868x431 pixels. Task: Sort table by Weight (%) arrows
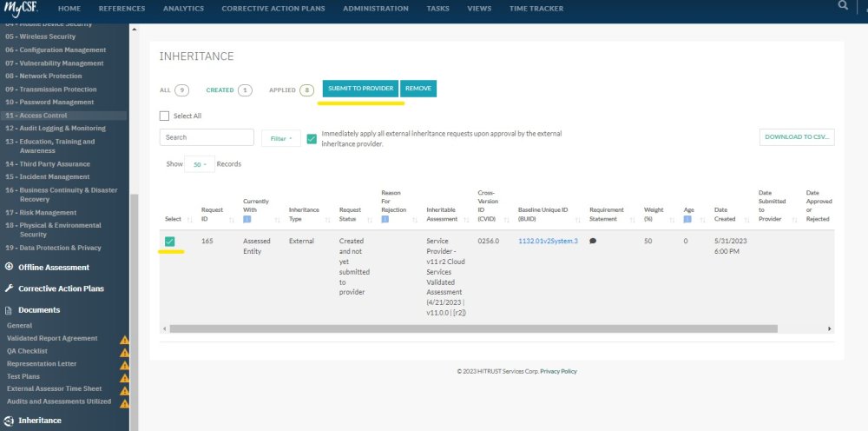672,219
